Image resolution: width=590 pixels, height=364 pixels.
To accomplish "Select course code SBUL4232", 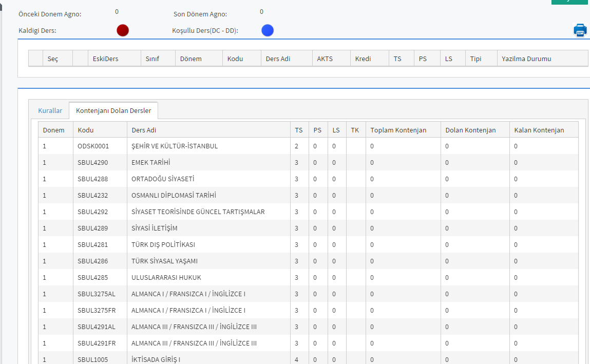I will pos(92,195).
